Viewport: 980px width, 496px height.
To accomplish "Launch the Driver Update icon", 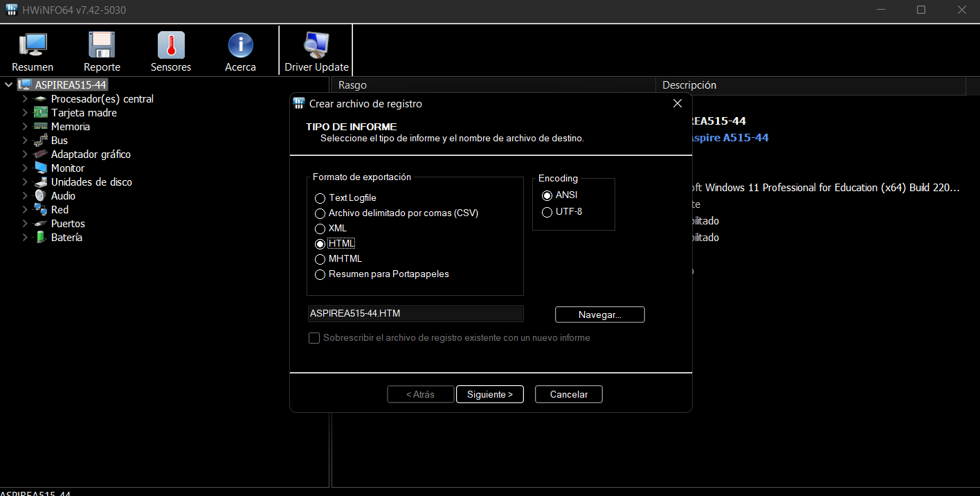I will (316, 45).
